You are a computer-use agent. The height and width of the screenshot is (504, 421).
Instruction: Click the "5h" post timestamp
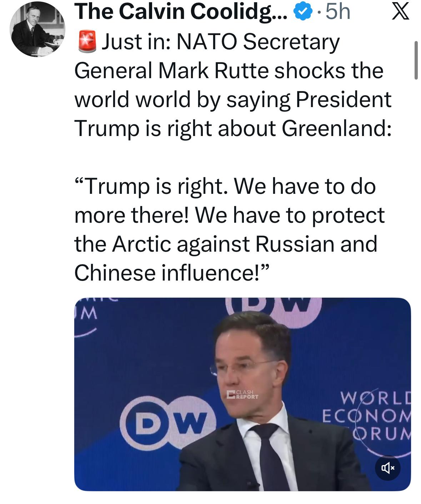[x=337, y=12]
